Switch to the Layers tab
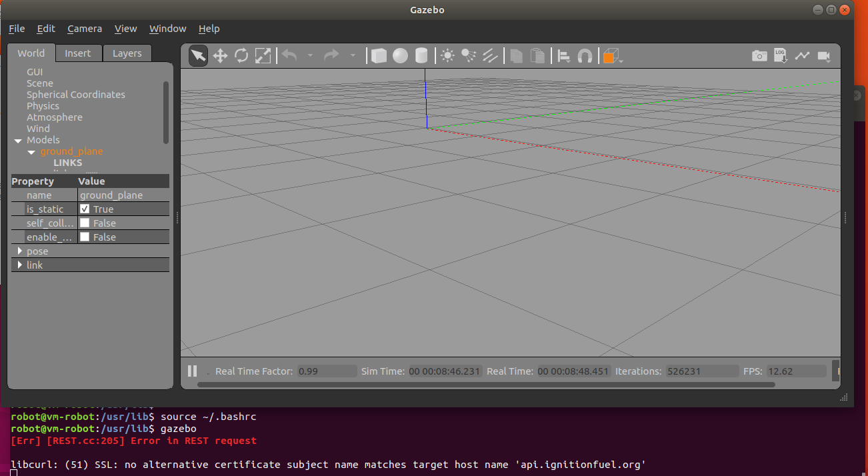Viewport: 868px width, 476px height. point(127,53)
